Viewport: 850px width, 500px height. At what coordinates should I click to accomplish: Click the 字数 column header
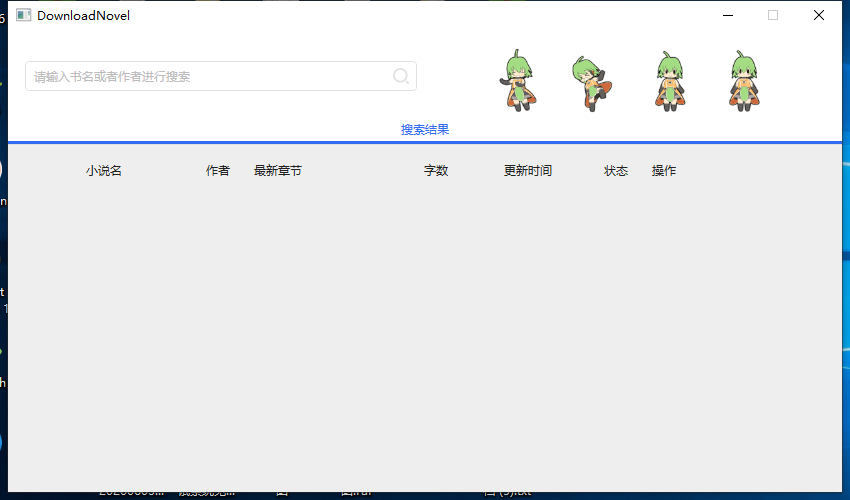click(436, 171)
